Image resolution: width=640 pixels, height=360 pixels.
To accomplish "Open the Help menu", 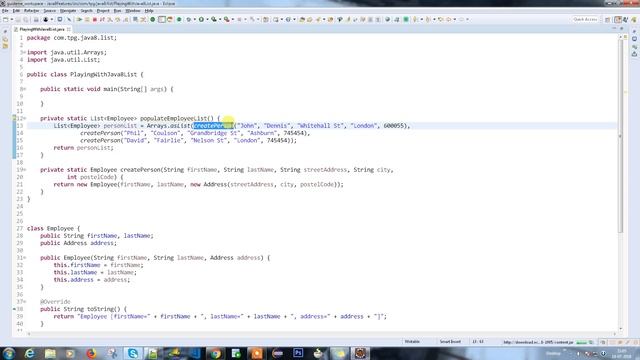I will [x=149, y=11].
